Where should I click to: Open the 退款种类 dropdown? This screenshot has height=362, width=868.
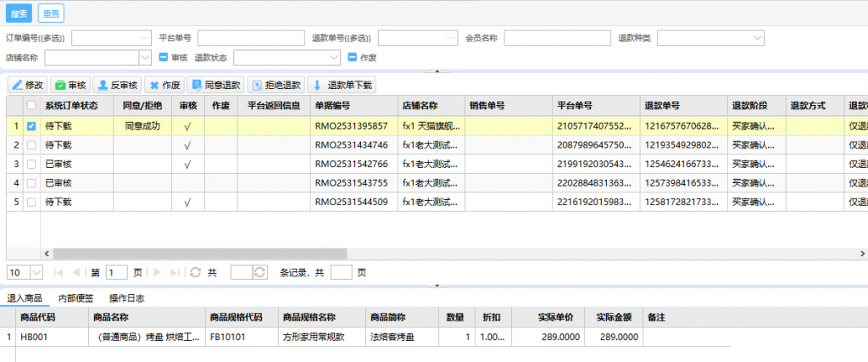[757, 37]
